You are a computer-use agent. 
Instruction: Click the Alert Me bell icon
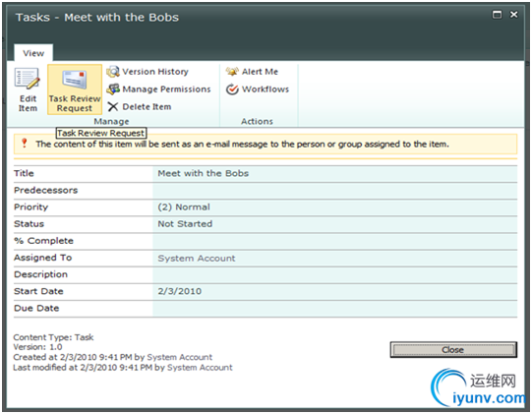232,72
